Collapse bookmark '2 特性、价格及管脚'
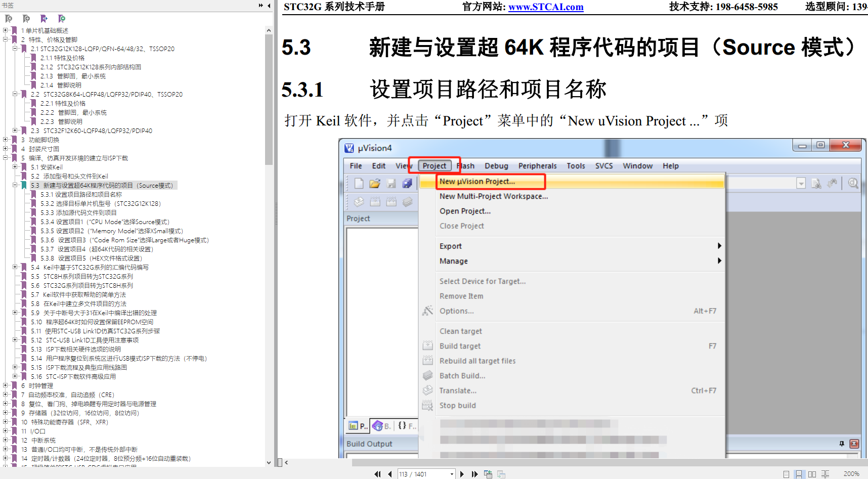The height and width of the screenshot is (479, 868). (x=5, y=40)
